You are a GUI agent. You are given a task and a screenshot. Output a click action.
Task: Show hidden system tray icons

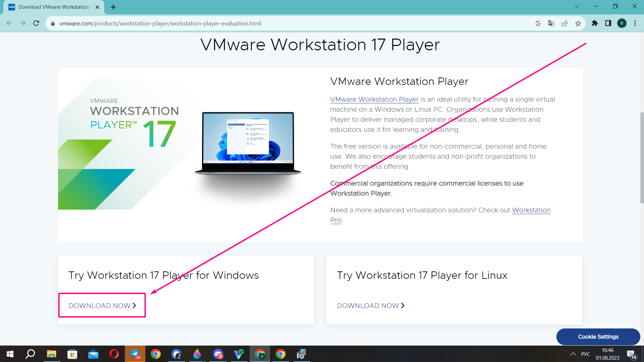pos(573,354)
